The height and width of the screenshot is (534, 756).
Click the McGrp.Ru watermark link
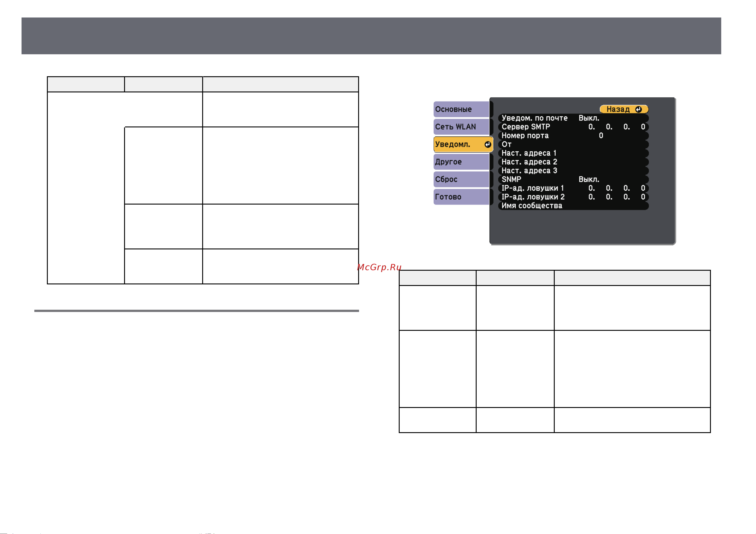379,267
